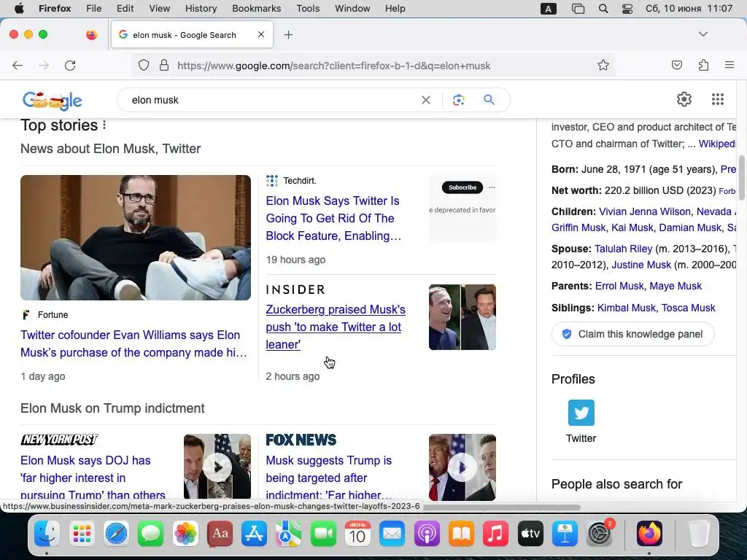Open a new tab with the plus button
The image size is (747, 560).
[x=288, y=35]
